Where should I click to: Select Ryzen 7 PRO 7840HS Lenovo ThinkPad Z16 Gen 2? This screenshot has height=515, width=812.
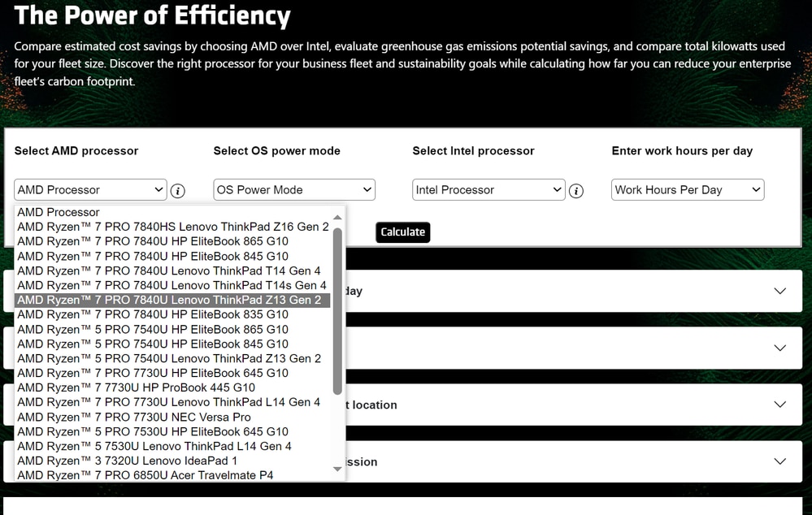[x=172, y=227]
